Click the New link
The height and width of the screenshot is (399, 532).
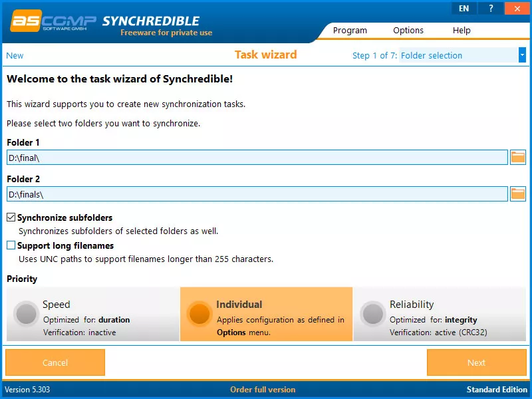[x=15, y=55]
